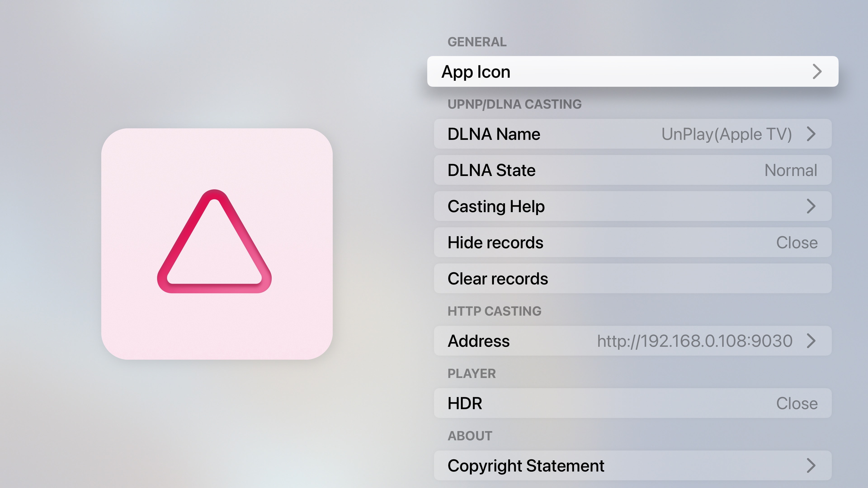The image size is (868, 488).
Task: Click the Normal DLNA state value
Action: (790, 170)
